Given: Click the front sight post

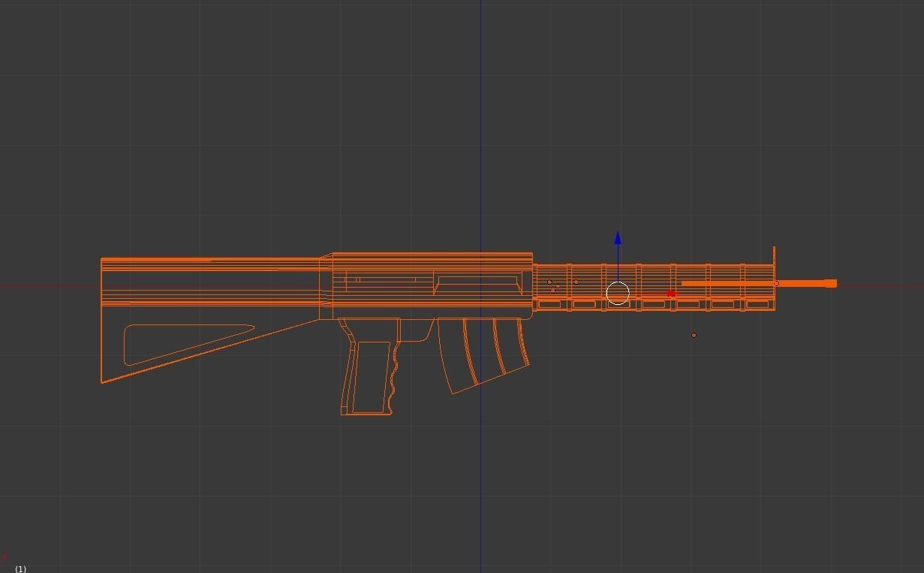Looking at the screenshot, I should (774, 255).
